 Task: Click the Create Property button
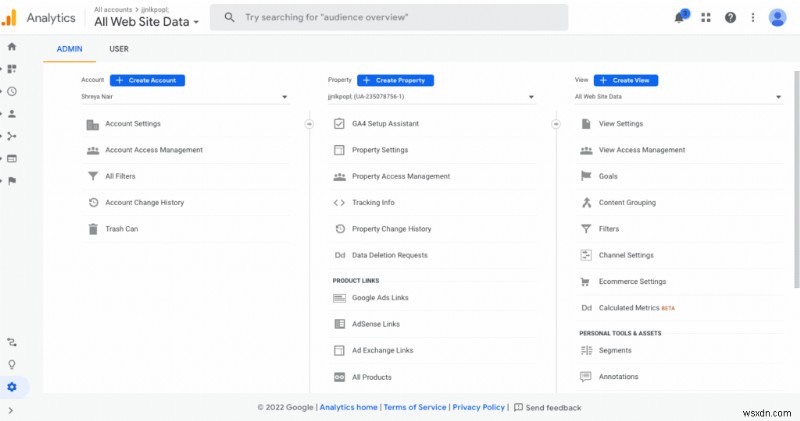tap(395, 80)
